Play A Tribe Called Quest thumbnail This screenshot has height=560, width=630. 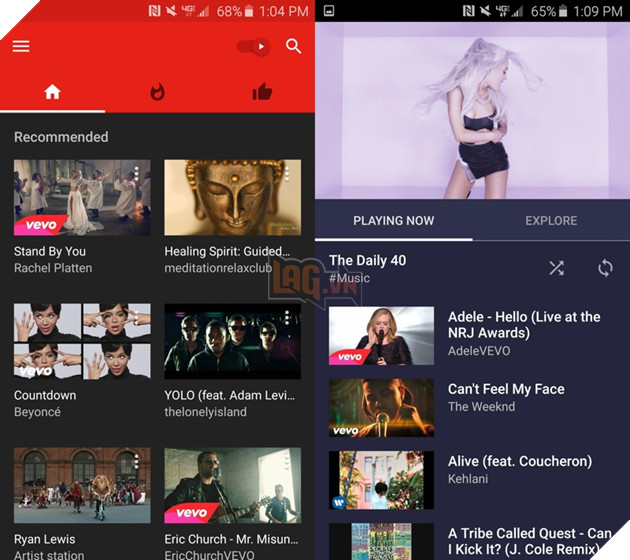(x=381, y=542)
